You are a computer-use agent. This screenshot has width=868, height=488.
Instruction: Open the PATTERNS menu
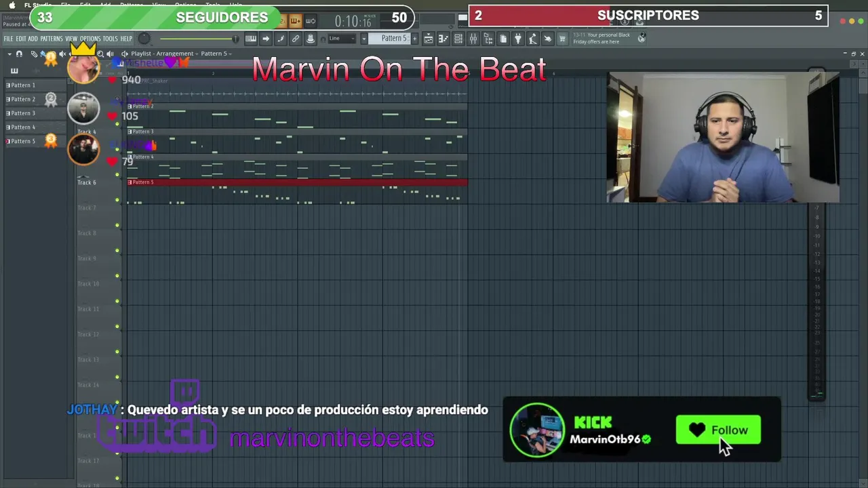52,39
